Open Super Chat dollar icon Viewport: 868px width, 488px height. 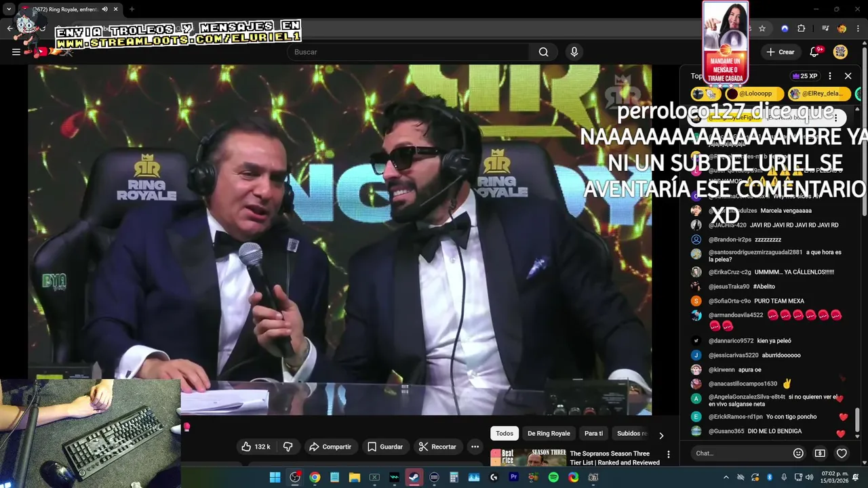coord(820,453)
